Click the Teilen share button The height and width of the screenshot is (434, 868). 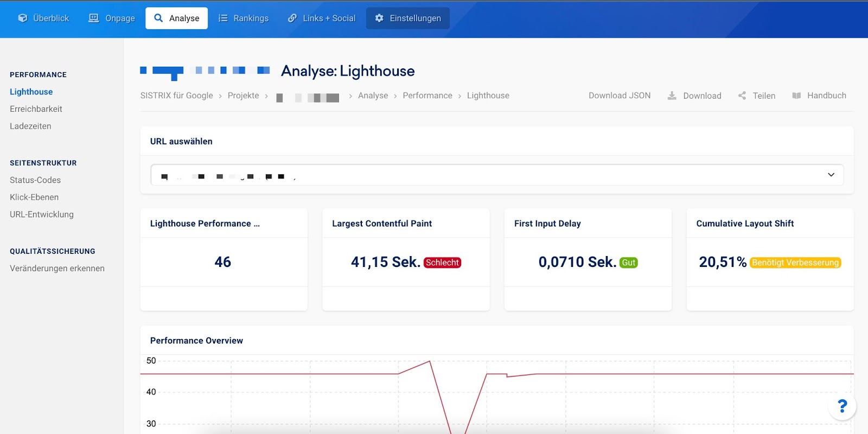pyautogui.click(x=764, y=95)
